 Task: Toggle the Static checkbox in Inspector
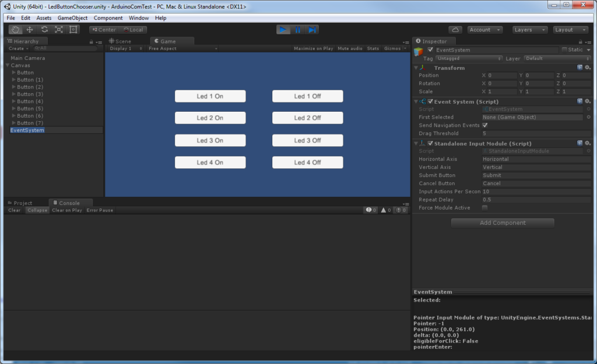(x=564, y=50)
